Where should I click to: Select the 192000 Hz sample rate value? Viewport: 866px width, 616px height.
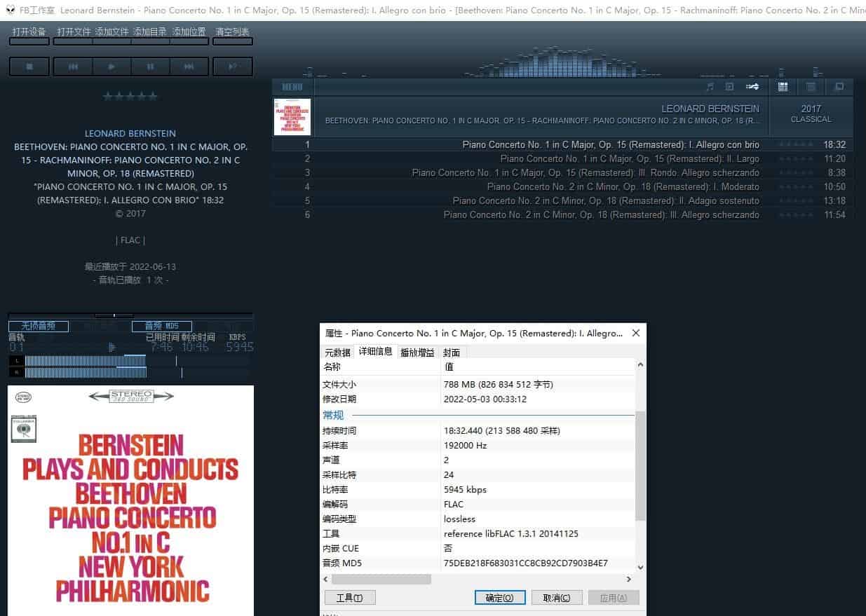point(465,446)
